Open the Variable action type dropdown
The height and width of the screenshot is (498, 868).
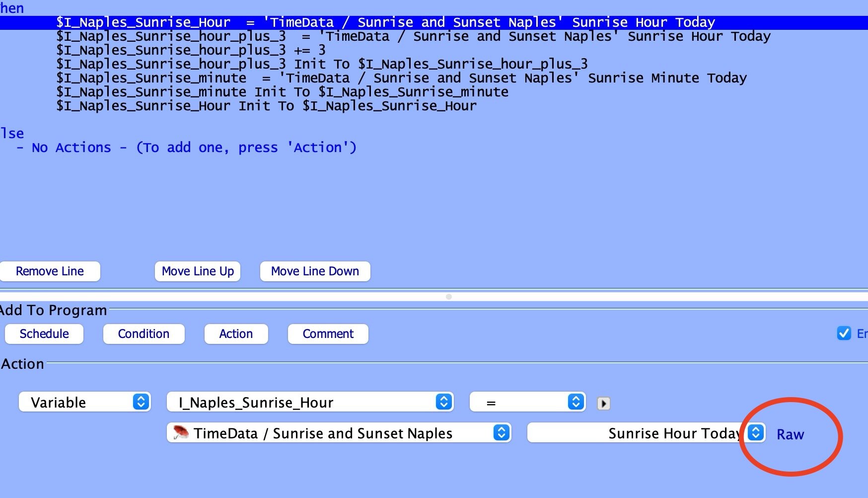pos(84,402)
